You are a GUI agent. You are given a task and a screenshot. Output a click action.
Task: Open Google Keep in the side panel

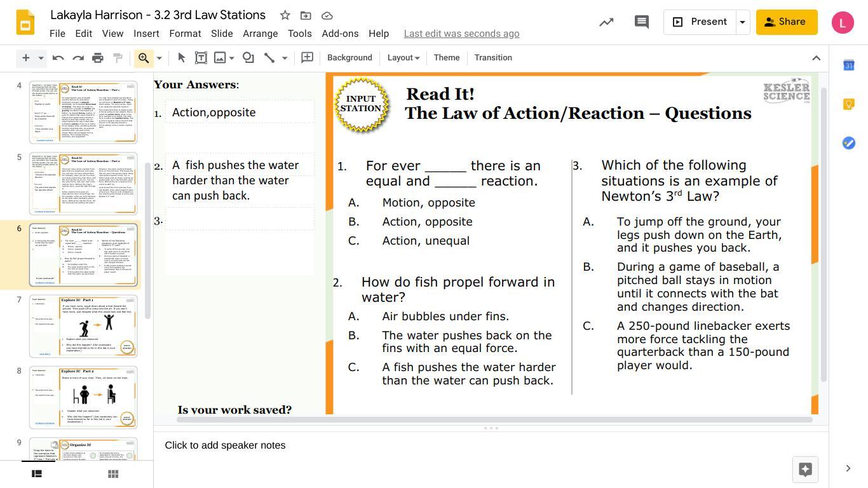click(x=849, y=104)
